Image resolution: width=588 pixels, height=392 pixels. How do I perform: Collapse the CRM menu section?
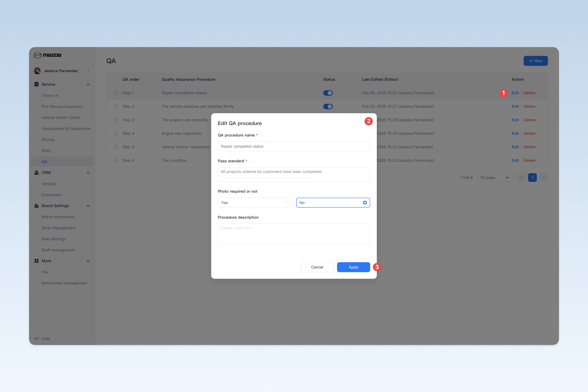point(88,173)
